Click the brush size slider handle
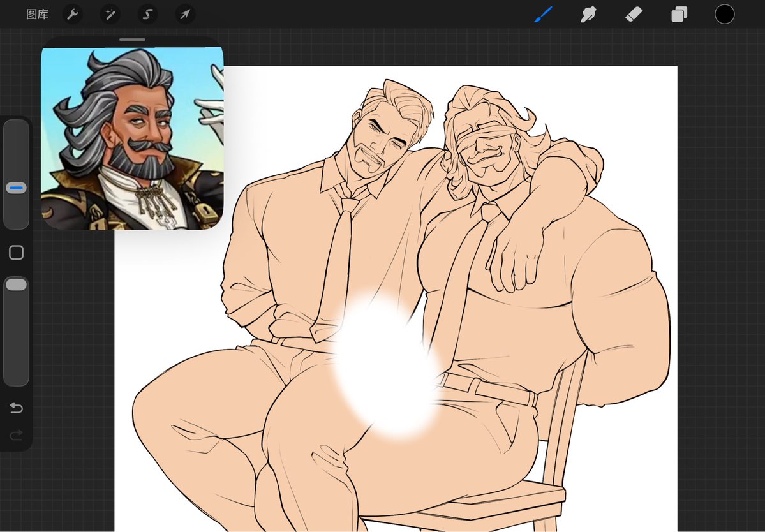Viewport: 765px width, 532px height. (16, 188)
